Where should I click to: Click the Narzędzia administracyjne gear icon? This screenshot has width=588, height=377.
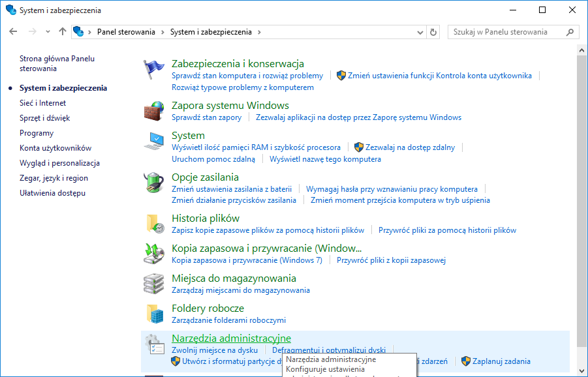pyautogui.click(x=154, y=344)
